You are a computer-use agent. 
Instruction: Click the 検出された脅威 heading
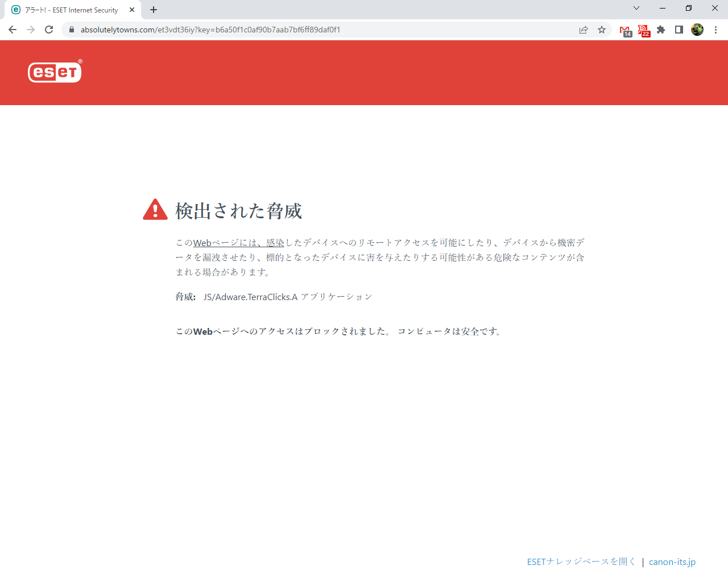point(239,211)
